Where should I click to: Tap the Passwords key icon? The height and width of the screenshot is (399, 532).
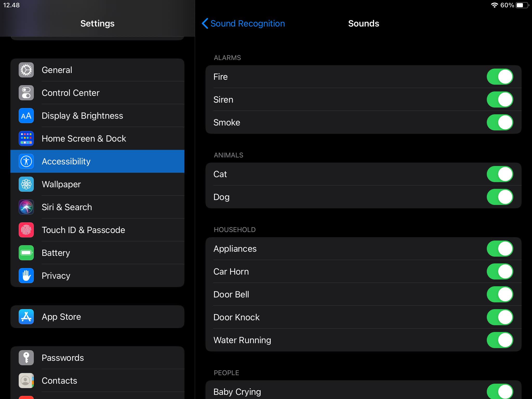tap(26, 358)
